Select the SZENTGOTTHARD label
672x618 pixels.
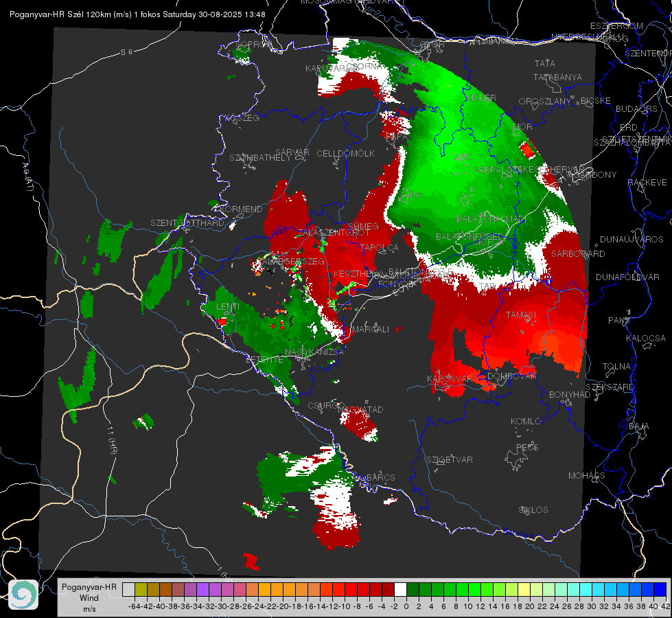click(x=187, y=223)
